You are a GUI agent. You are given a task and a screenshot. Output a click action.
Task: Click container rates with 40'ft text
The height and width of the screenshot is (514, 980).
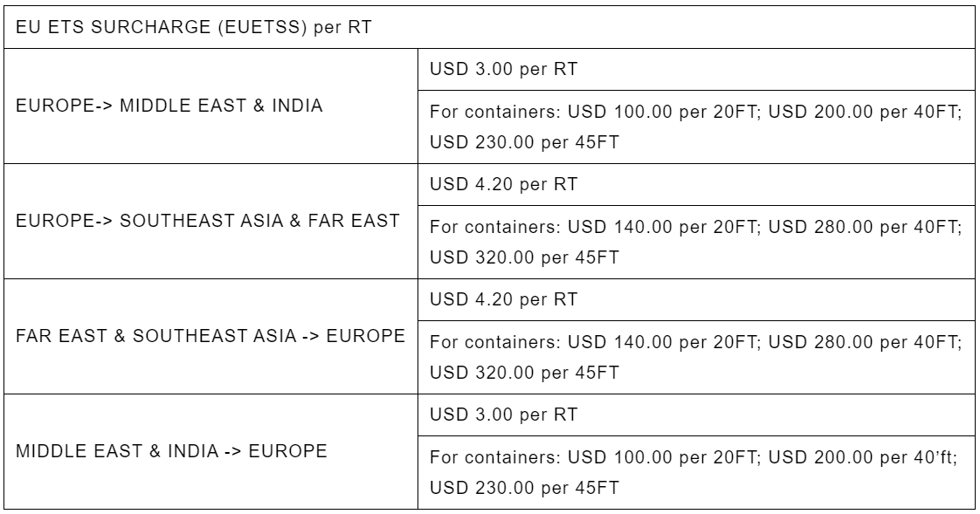[696, 472]
